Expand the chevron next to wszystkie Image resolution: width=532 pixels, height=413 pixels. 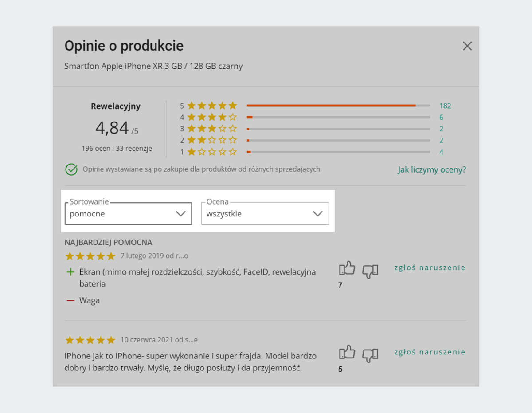pos(317,214)
